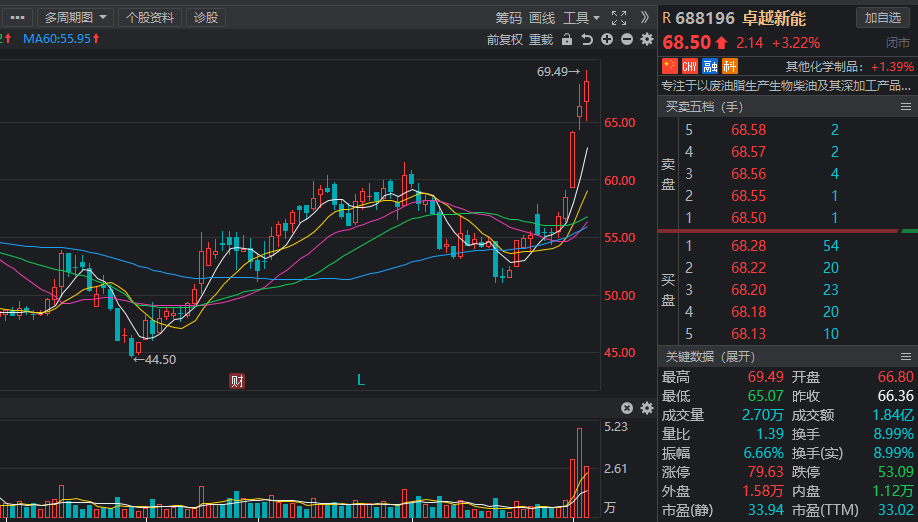The height and width of the screenshot is (522, 918).
Task: Expand the 工具 tools dropdown
Action: pos(581,18)
